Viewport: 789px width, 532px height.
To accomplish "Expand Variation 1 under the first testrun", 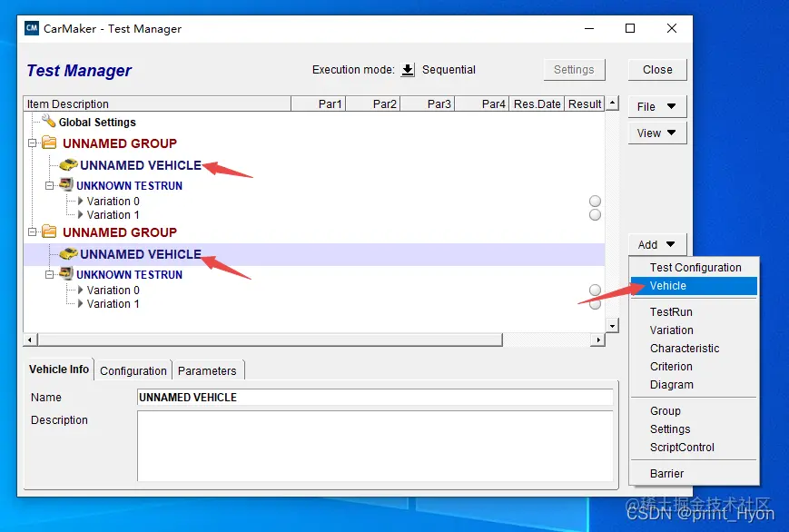I will pyautogui.click(x=81, y=214).
